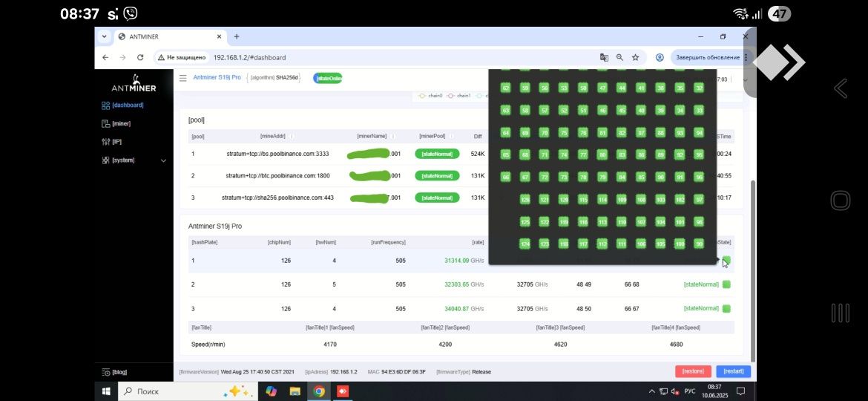This screenshot has width=868, height=401.
Task: Open the header dropdown arrow beside the time
Action: (x=745, y=79)
